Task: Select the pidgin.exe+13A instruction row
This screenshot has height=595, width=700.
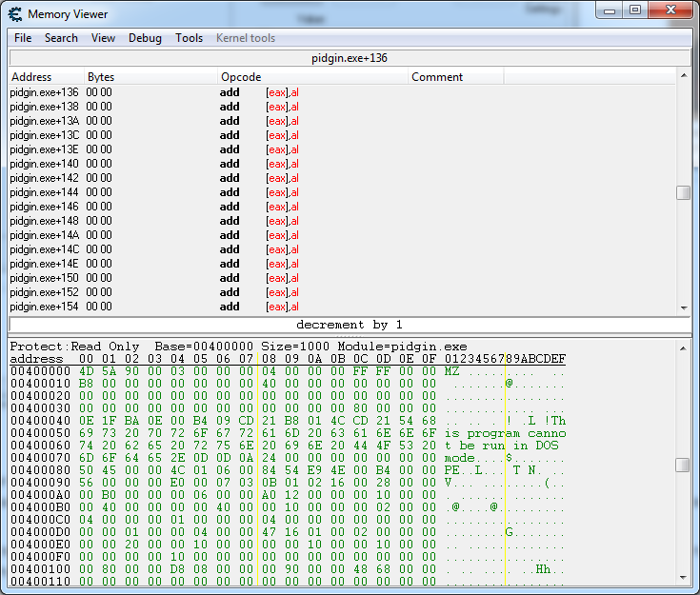Action: (x=342, y=121)
